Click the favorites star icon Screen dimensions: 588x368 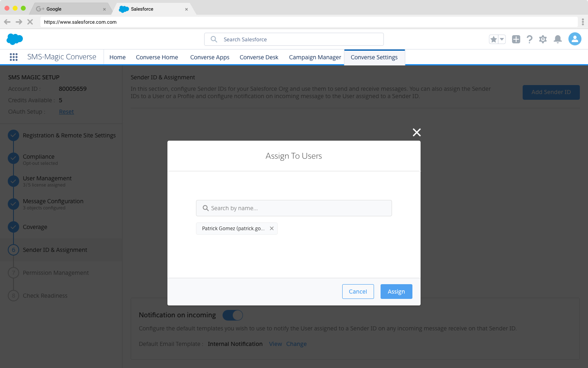pos(494,39)
